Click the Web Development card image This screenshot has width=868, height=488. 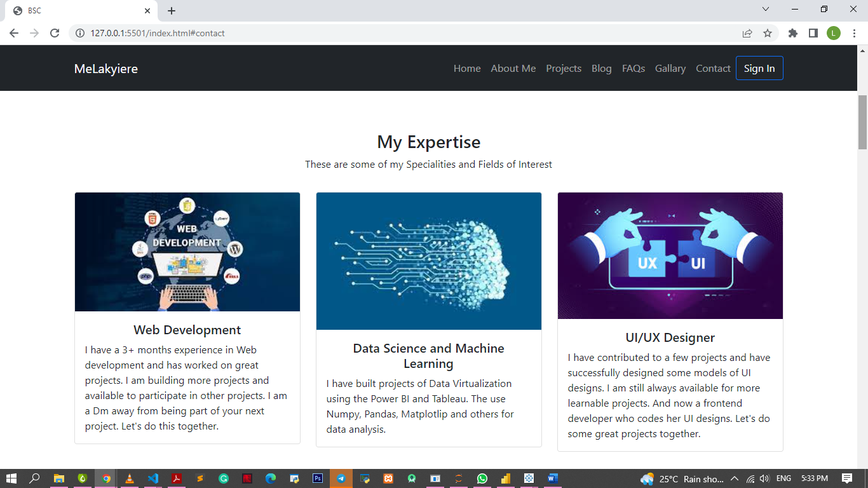[x=187, y=252]
